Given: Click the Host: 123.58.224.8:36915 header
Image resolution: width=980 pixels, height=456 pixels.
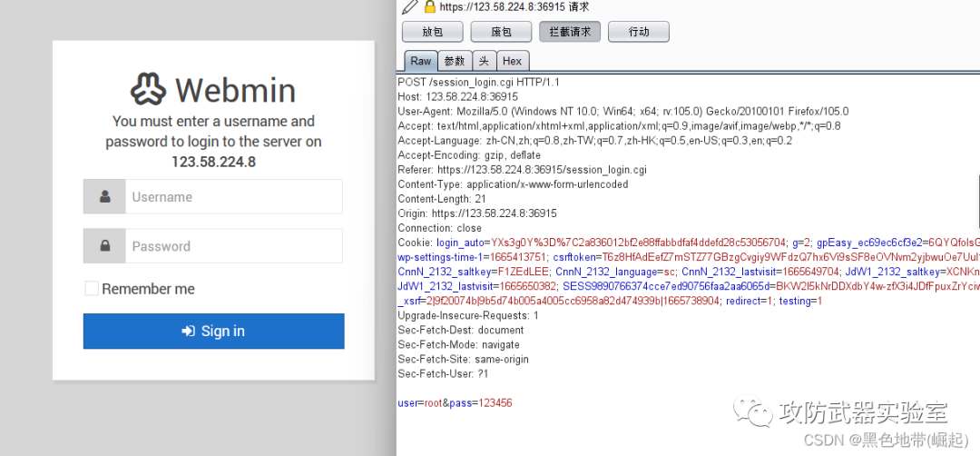Looking at the screenshot, I should pos(457,97).
